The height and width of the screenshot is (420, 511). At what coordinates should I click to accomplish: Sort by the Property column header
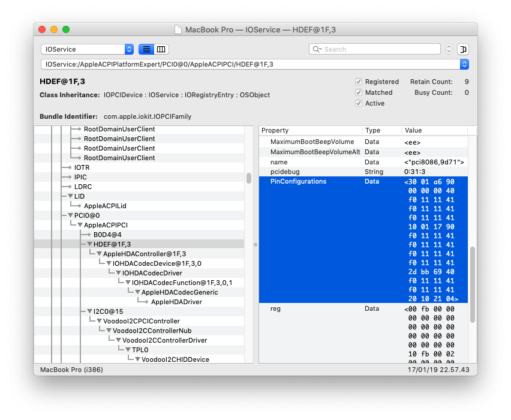coord(311,130)
